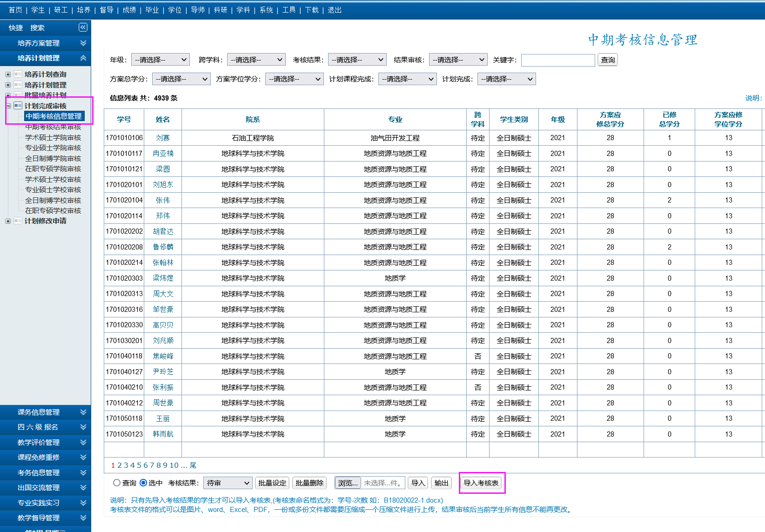This screenshot has height=532, width=765.
Task: Open the 年级 dropdown
Action: point(160,60)
